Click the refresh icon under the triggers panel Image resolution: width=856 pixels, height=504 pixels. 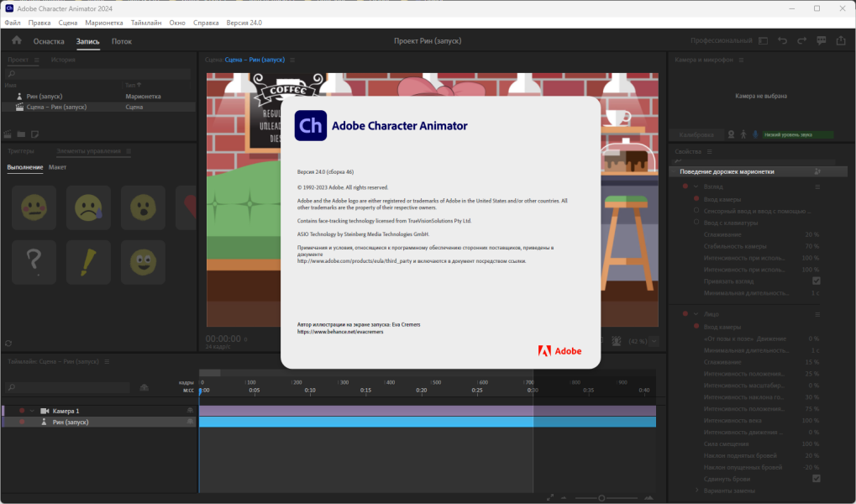(x=8, y=344)
